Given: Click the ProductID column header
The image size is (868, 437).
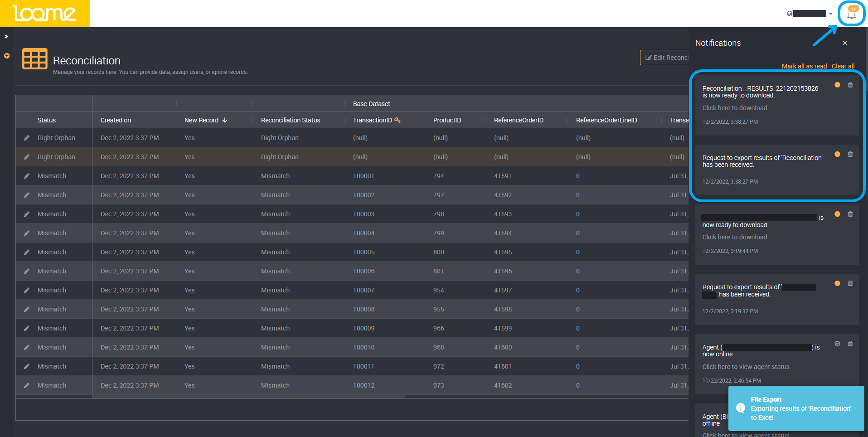Looking at the screenshot, I should 447,120.
